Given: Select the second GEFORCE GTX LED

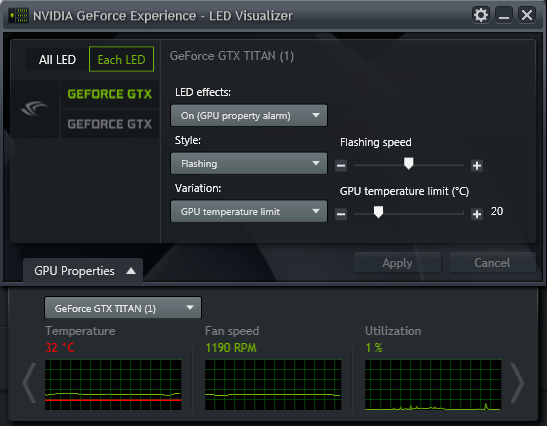Looking at the screenshot, I should point(110,124).
